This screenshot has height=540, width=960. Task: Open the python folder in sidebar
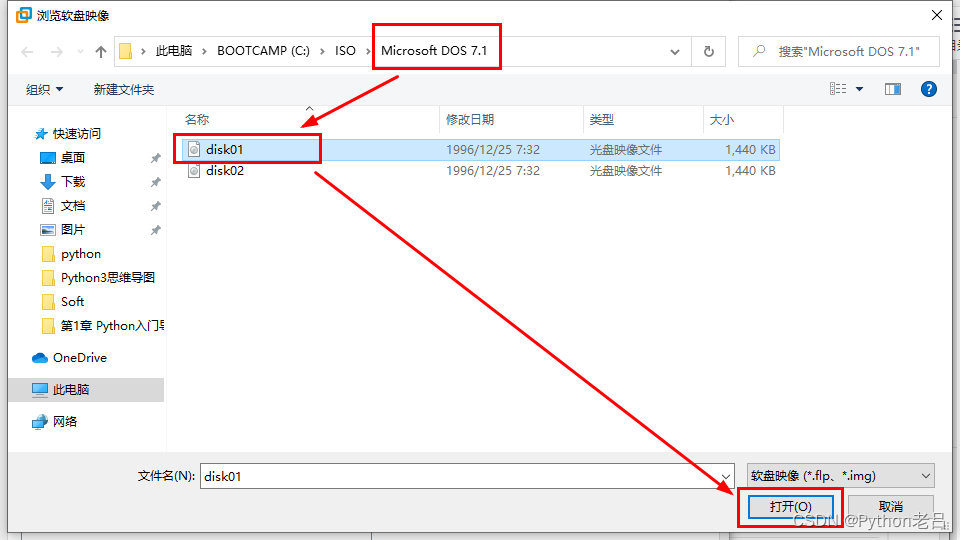(x=80, y=253)
